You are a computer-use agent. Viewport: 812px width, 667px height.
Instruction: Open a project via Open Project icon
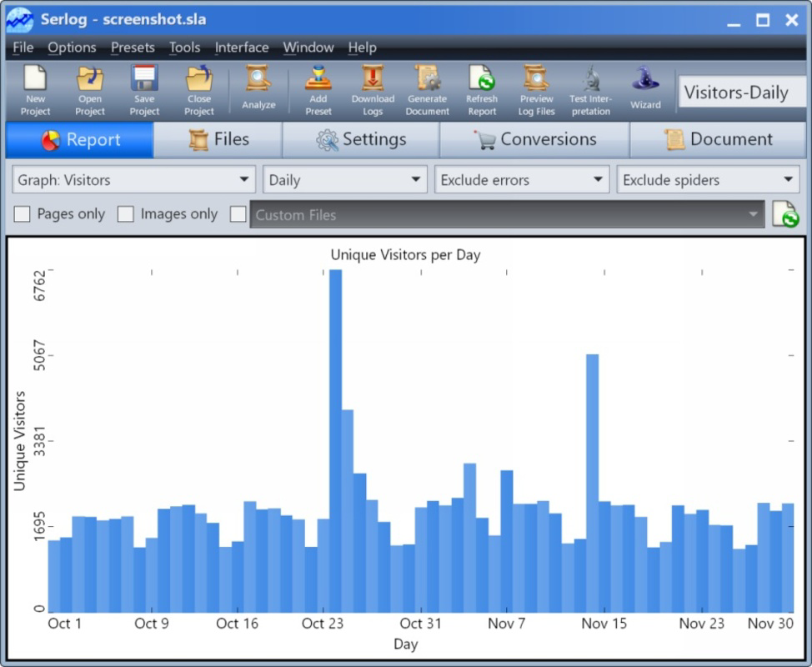89,91
